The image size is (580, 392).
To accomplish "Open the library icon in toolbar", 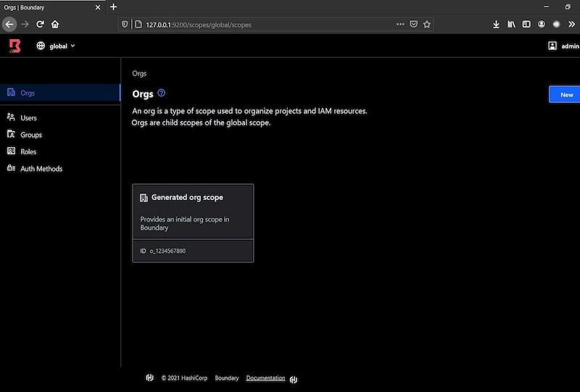I will coord(511,25).
